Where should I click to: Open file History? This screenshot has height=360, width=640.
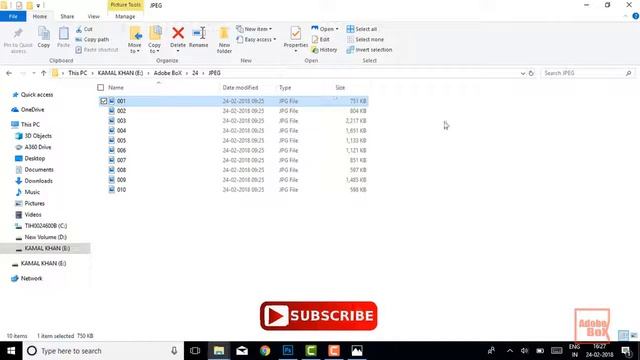click(324, 50)
